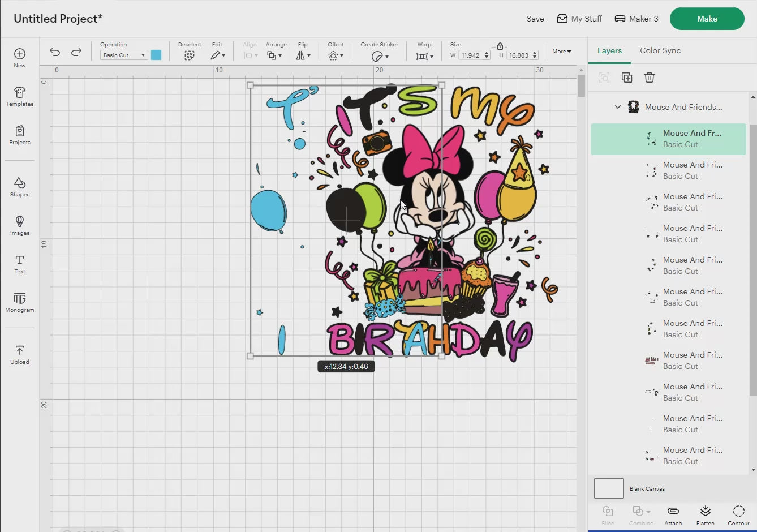Click the canvas vertical scrollbar

click(x=581, y=86)
